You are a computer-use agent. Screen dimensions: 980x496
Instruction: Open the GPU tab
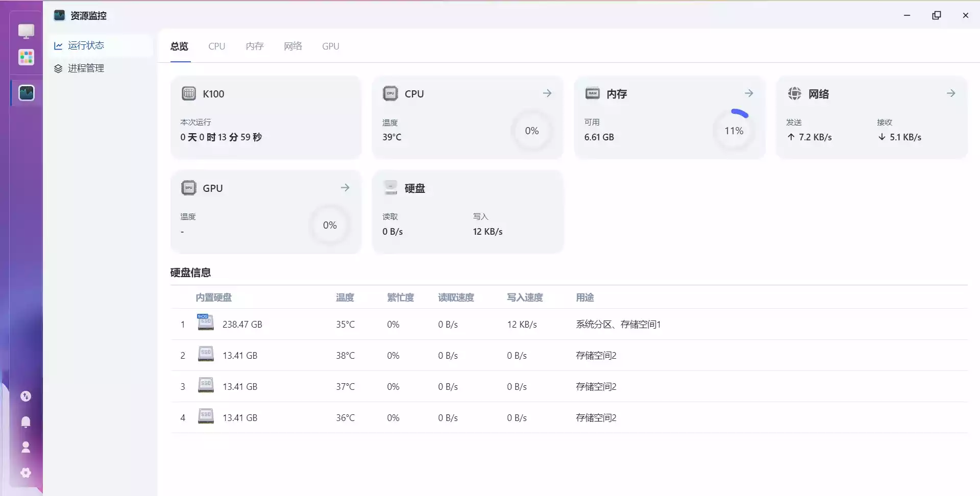click(331, 46)
